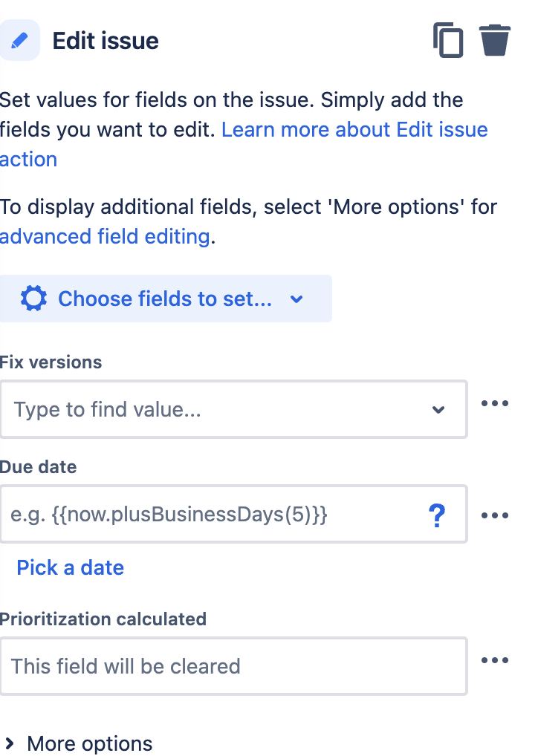Select Pick a date under Due date

69,567
